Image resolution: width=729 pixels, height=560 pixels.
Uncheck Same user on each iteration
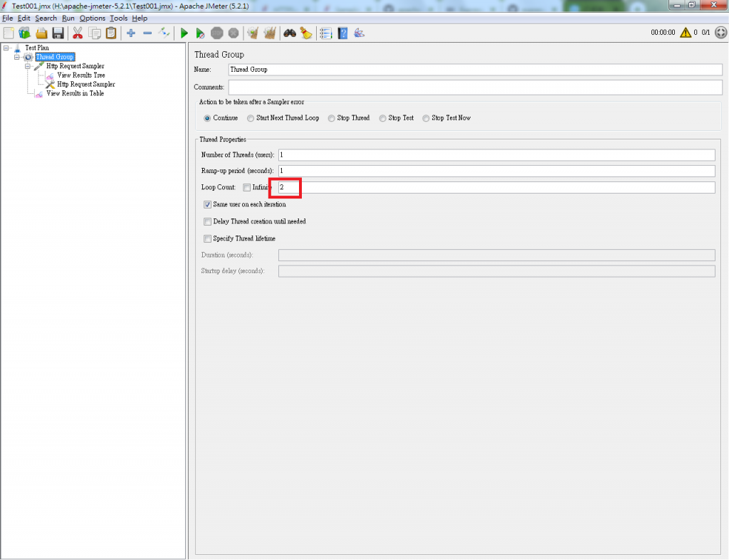point(207,204)
